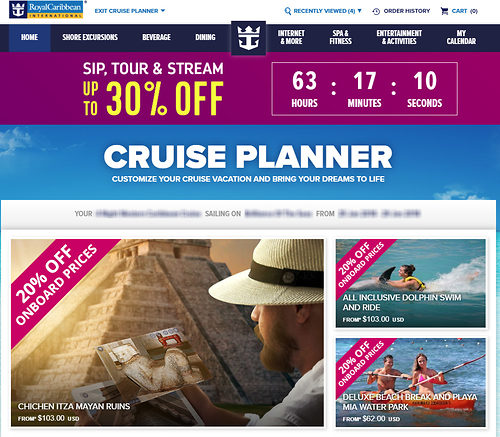Screen dimensions: 500x437
Task: Open Entertainment & Activities menu
Action: [399, 37]
